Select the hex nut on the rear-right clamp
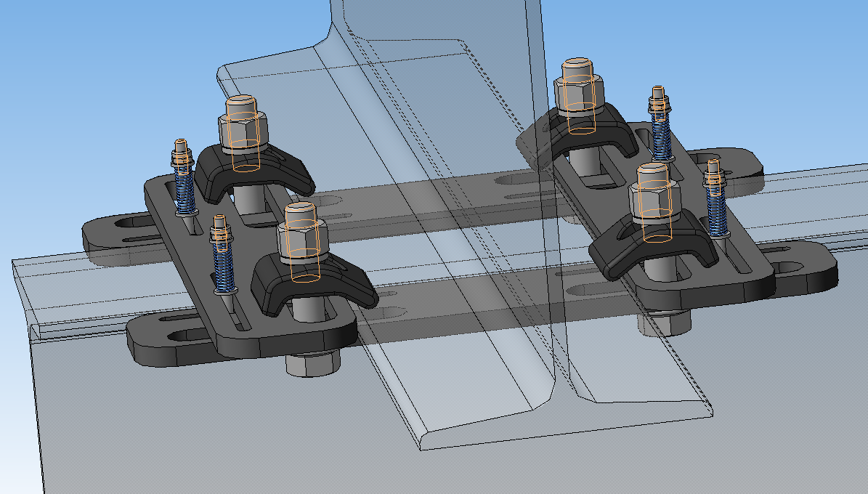The width and height of the screenshot is (868, 494). 578,97
